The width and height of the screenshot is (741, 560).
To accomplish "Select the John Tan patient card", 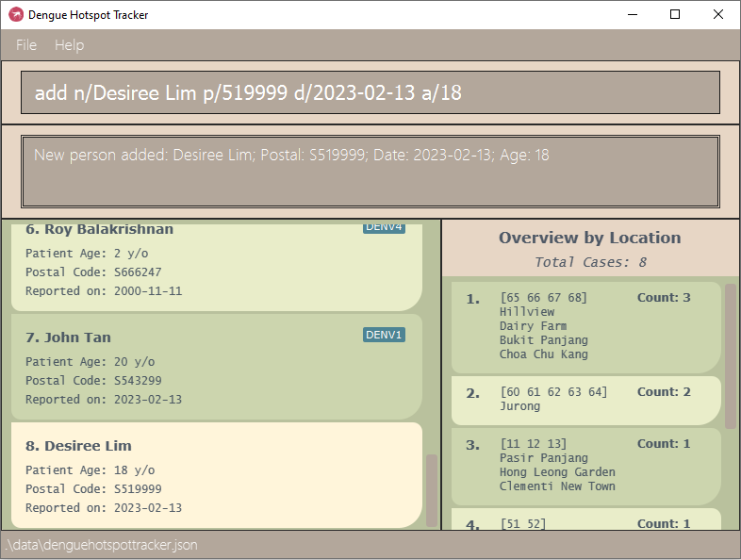I will [217, 367].
